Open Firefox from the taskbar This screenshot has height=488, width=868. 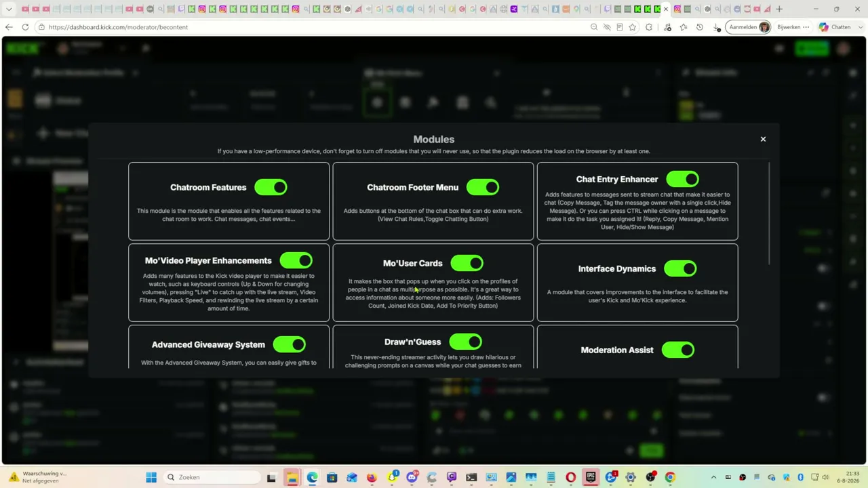pyautogui.click(x=372, y=477)
